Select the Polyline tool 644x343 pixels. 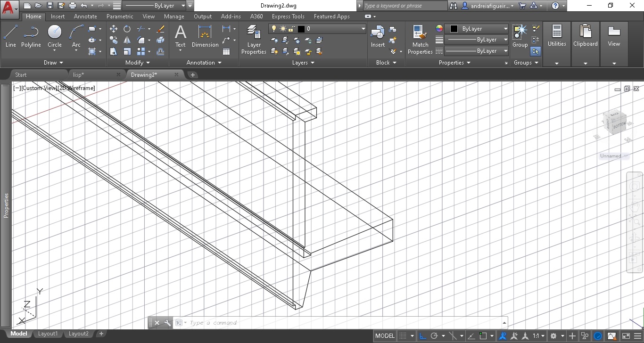31,36
